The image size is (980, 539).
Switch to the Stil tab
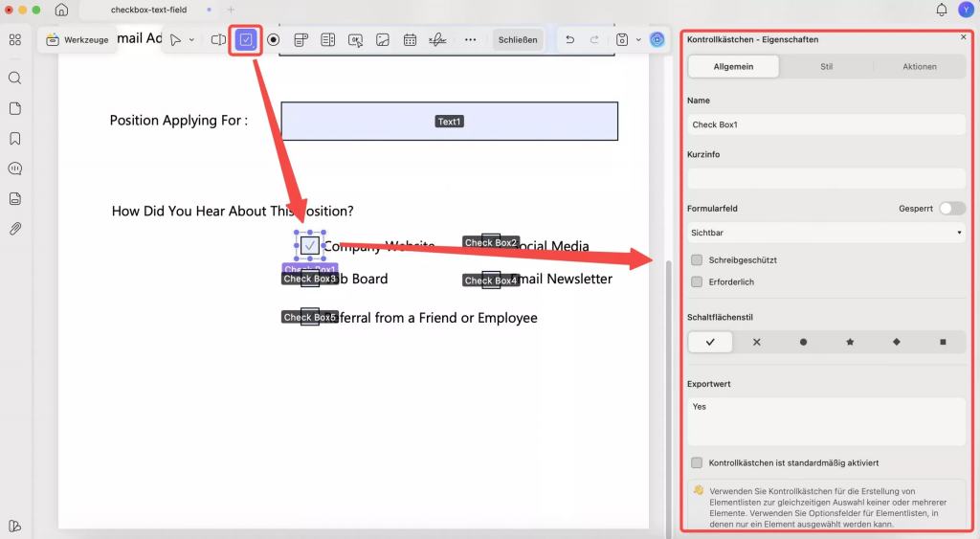(826, 66)
